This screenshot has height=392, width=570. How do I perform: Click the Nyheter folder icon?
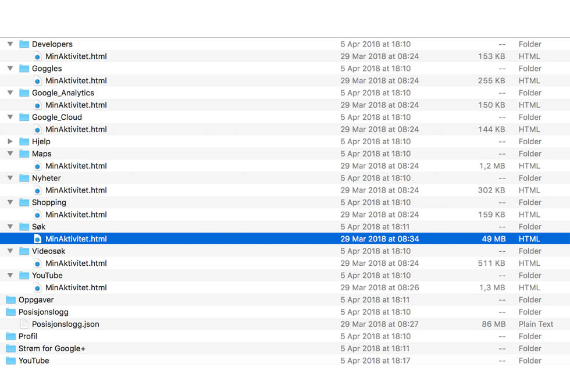[x=24, y=178]
